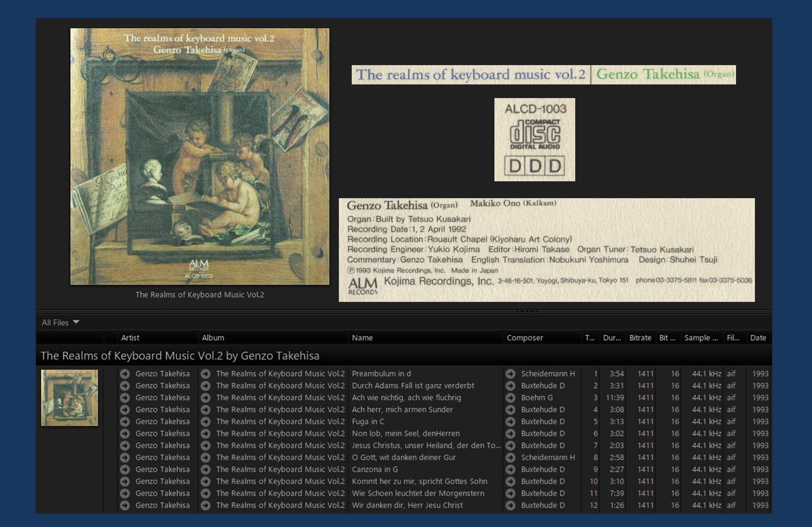The height and width of the screenshot is (527, 812).
Task: Click album arrow icon in Ach herr row
Action: 205,409
